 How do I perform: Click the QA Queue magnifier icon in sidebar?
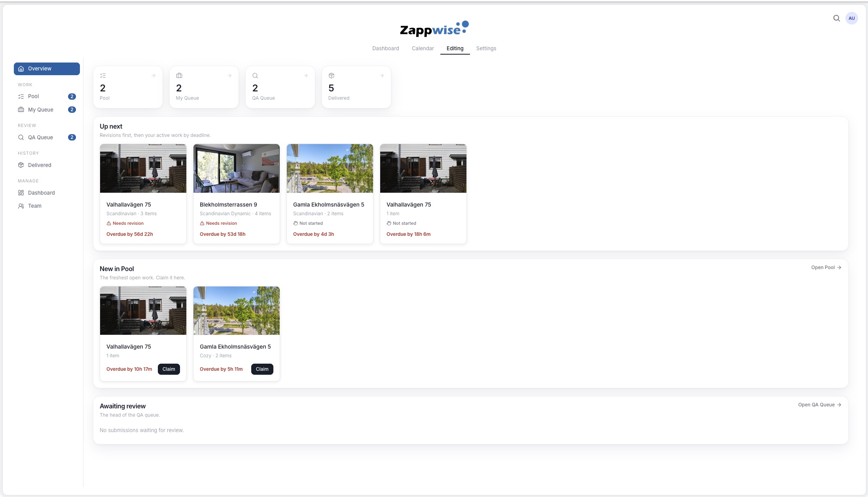(x=21, y=137)
